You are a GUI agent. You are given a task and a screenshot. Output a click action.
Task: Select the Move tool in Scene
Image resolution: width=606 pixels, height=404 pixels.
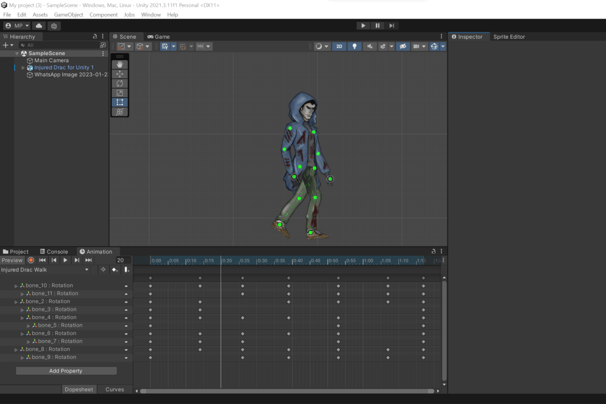coord(120,74)
